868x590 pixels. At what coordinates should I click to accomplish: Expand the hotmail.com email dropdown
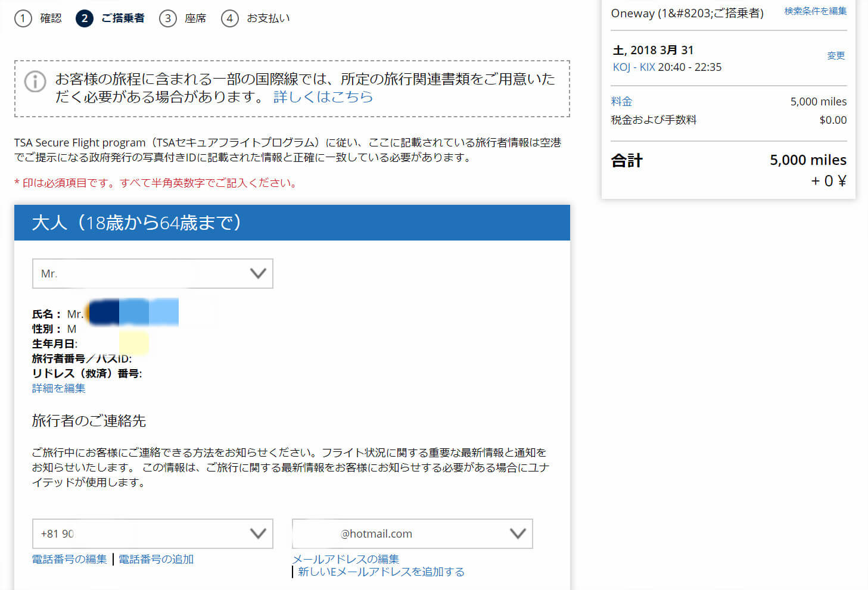point(412,533)
